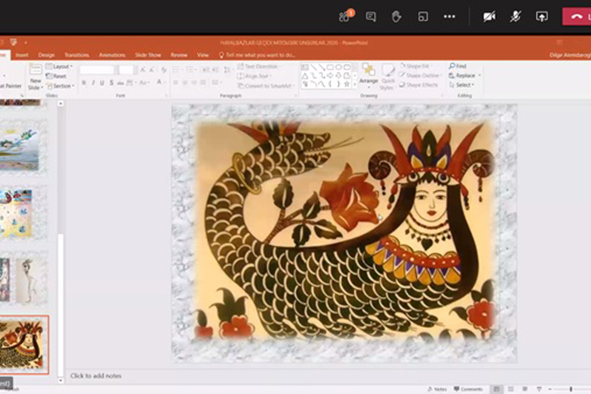
Task: Open Shape Outline options
Action: 420,75
